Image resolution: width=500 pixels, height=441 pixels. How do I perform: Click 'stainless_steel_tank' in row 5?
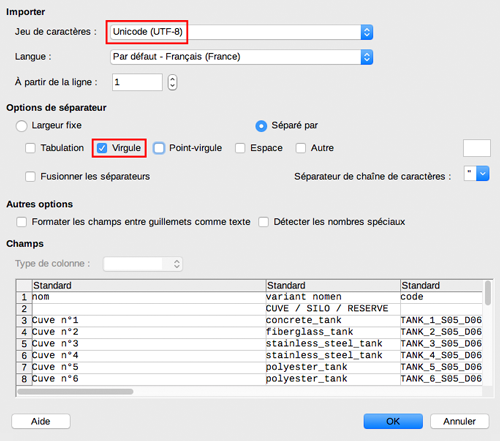click(x=333, y=344)
